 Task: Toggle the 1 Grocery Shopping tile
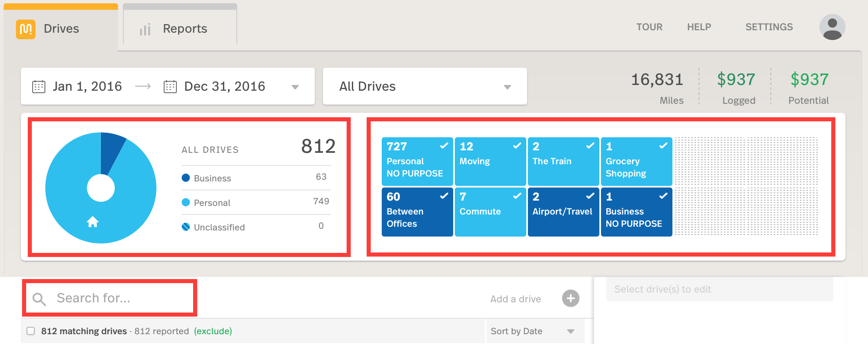point(637,161)
